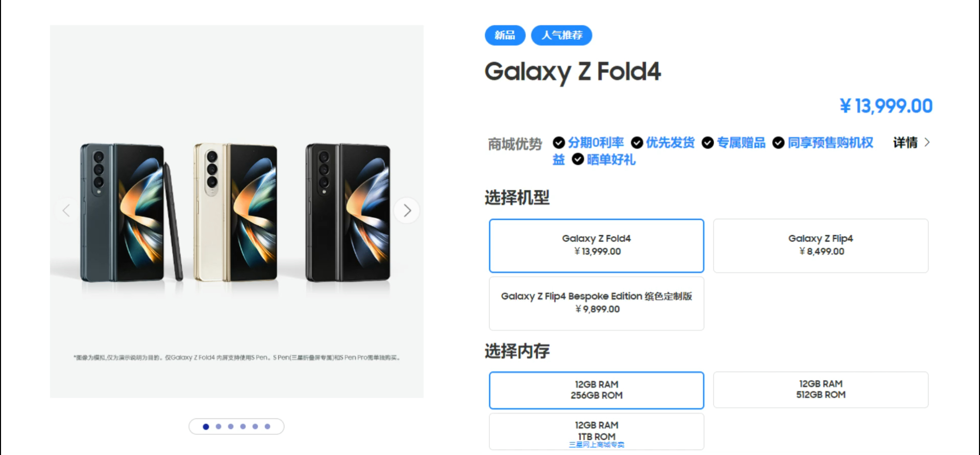Pick the 12GB RAM 1TB ROM option
This screenshot has height=455, width=980.
pyautogui.click(x=596, y=431)
